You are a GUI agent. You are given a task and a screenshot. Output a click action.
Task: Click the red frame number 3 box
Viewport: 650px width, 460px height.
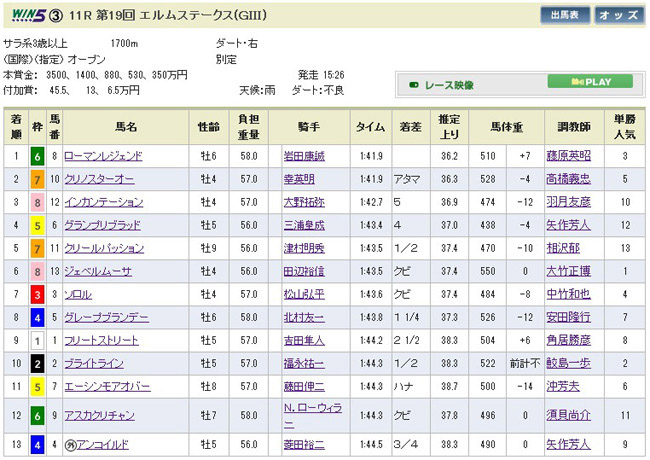click(38, 295)
